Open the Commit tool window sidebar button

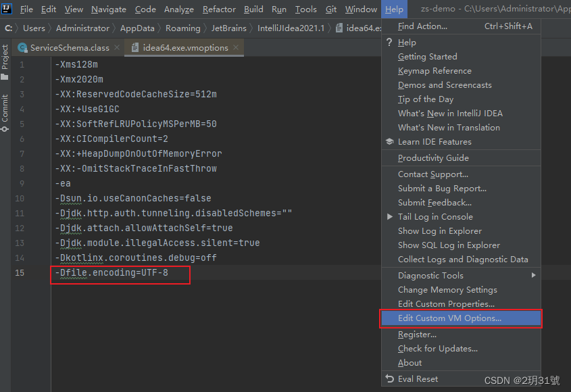coord(5,114)
